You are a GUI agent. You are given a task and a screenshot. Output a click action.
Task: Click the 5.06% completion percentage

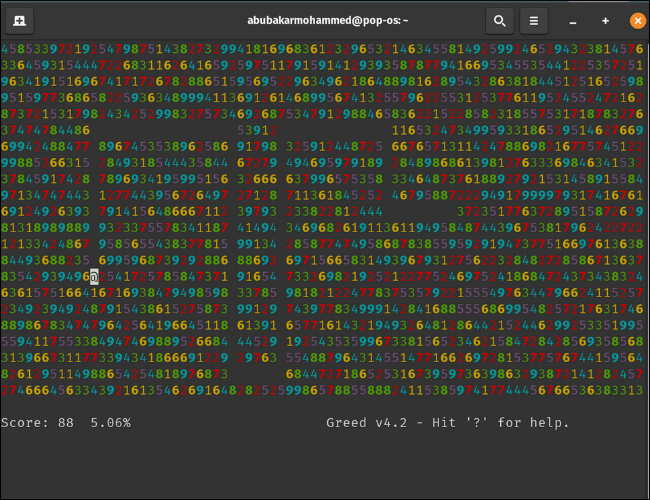[x=111, y=423]
